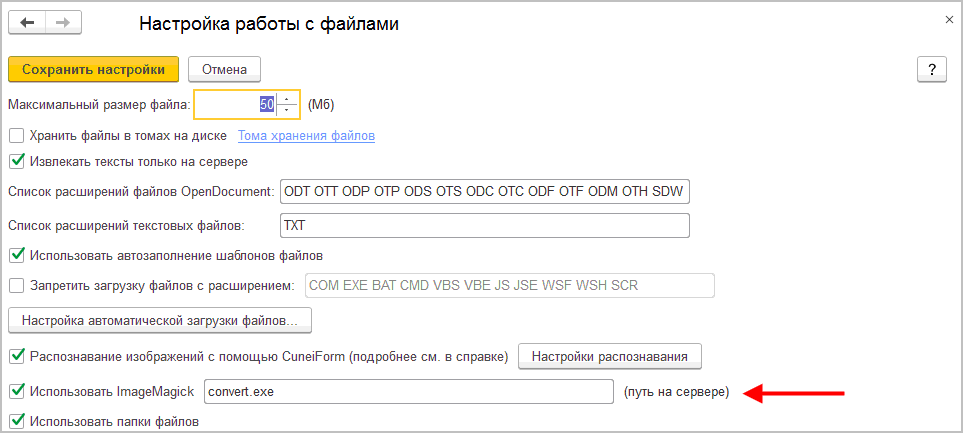Toggle "Извлекать тексты только на сервере" checkbox

click(x=16, y=160)
